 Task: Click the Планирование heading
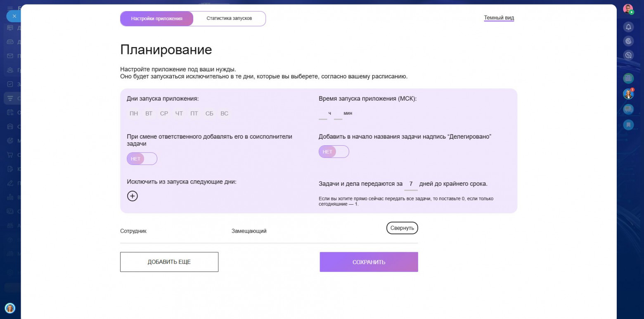166,50
